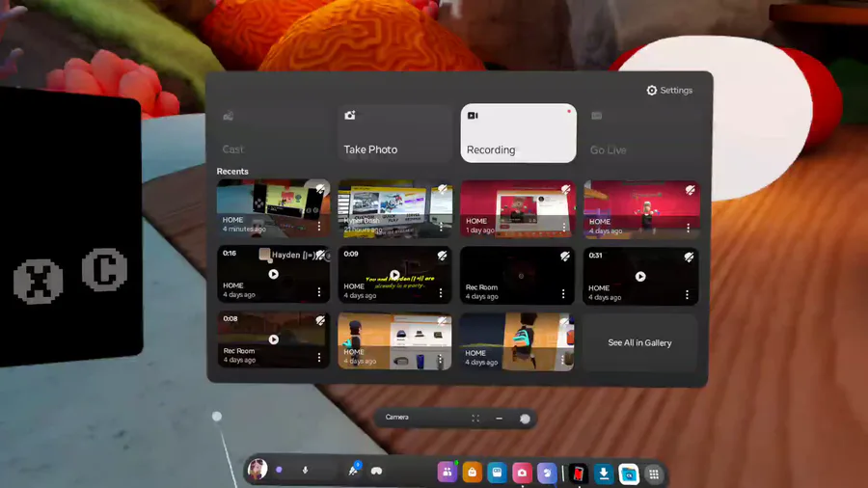
Task: Open the App Library grid icon
Action: [654, 474]
